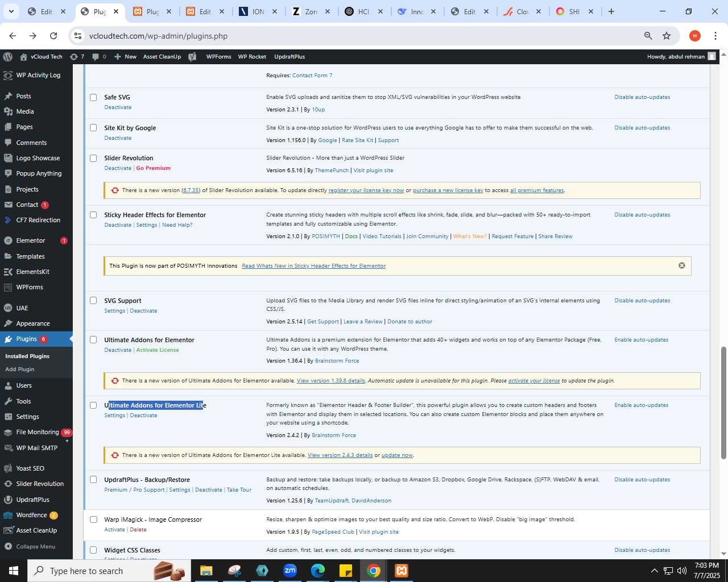Open the comments bubble in admin bar

pyautogui.click(x=99, y=57)
